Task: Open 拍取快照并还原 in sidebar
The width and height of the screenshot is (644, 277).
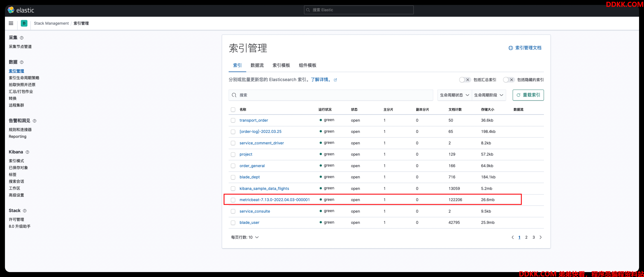Action: pos(22,85)
